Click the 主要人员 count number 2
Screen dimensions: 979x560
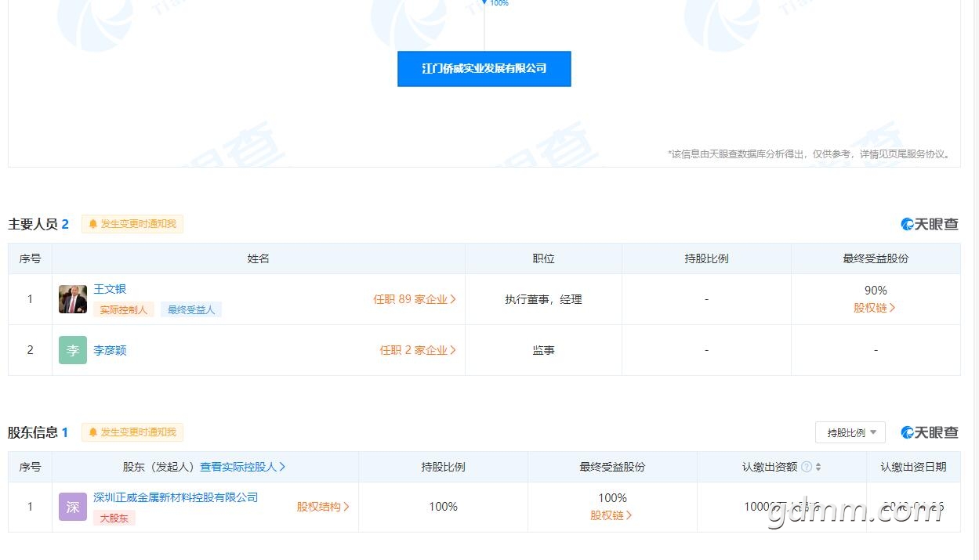(x=65, y=224)
